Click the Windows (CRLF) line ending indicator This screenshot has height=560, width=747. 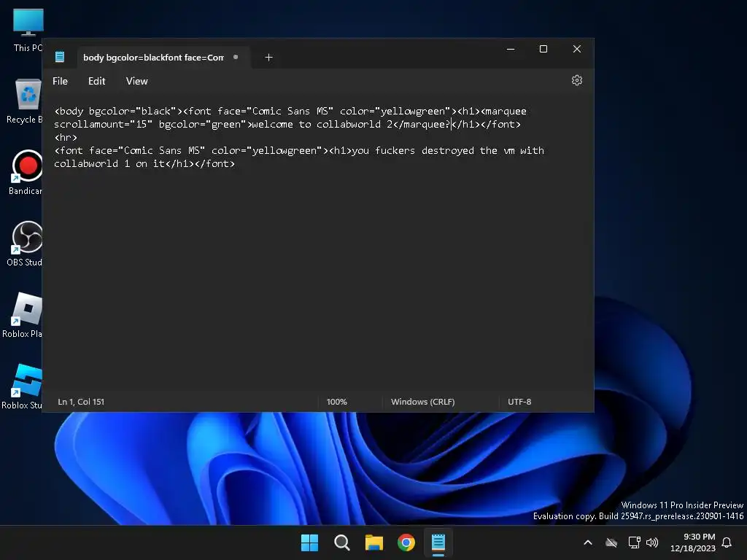pos(423,402)
